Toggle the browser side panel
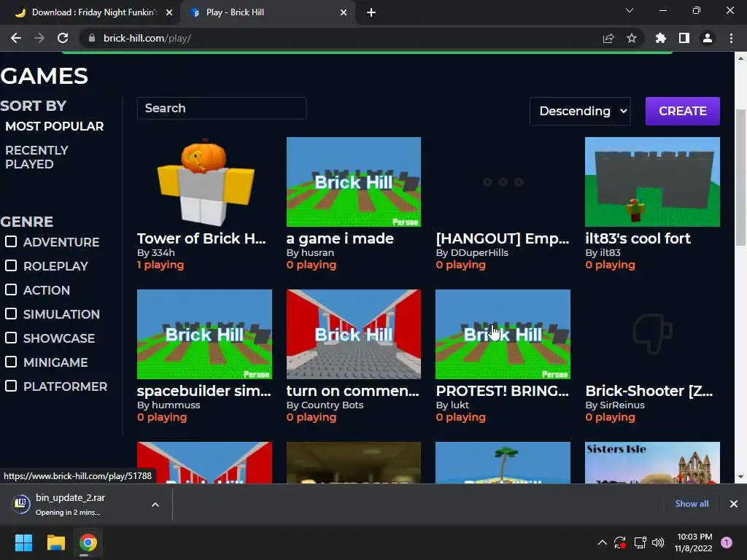 coord(684,38)
